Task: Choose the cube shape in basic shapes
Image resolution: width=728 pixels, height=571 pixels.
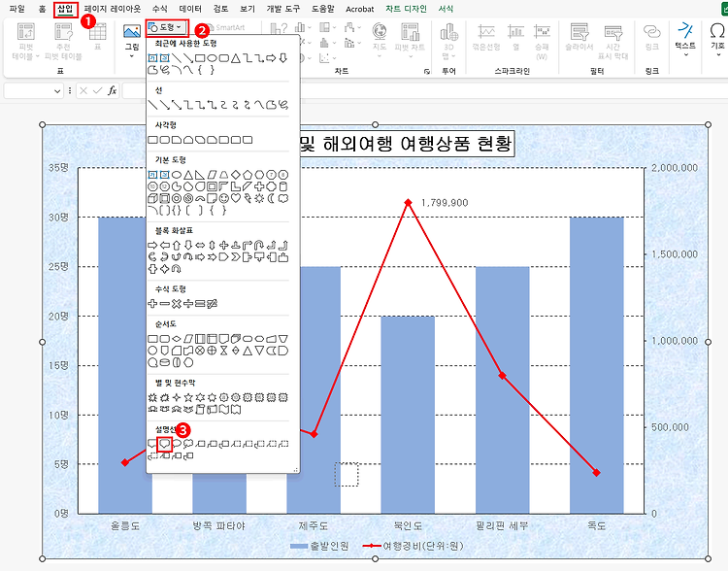Action: [152, 198]
